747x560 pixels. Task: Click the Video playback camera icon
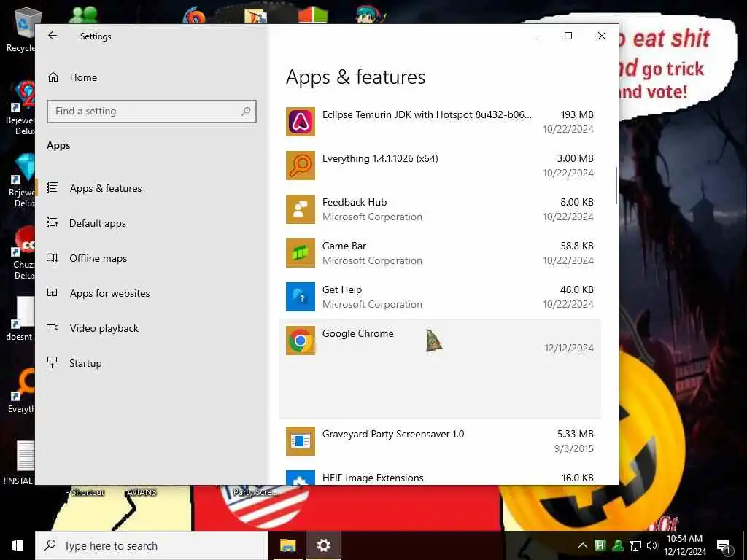[53, 327]
